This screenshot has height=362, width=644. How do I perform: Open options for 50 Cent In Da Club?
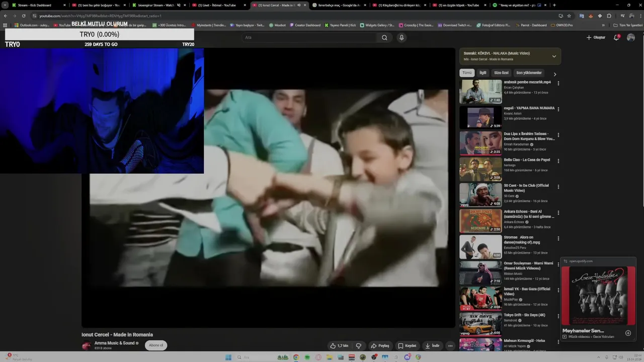pyautogui.click(x=558, y=187)
